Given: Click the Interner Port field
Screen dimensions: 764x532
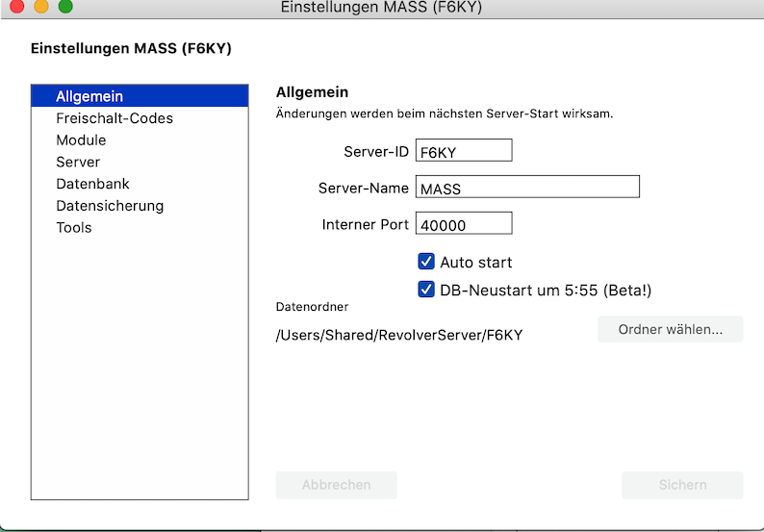Looking at the screenshot, I should pyautogui.click(x=463, y=224).
